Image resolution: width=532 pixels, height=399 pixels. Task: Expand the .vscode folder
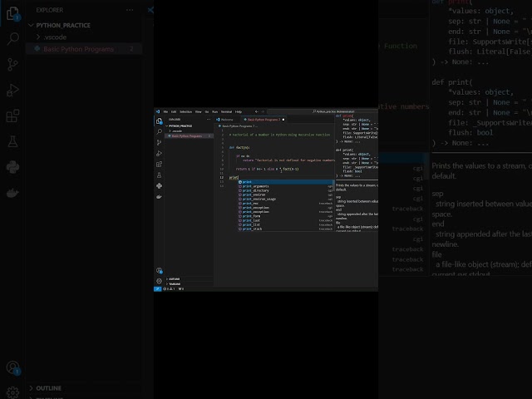coord(190,131)
